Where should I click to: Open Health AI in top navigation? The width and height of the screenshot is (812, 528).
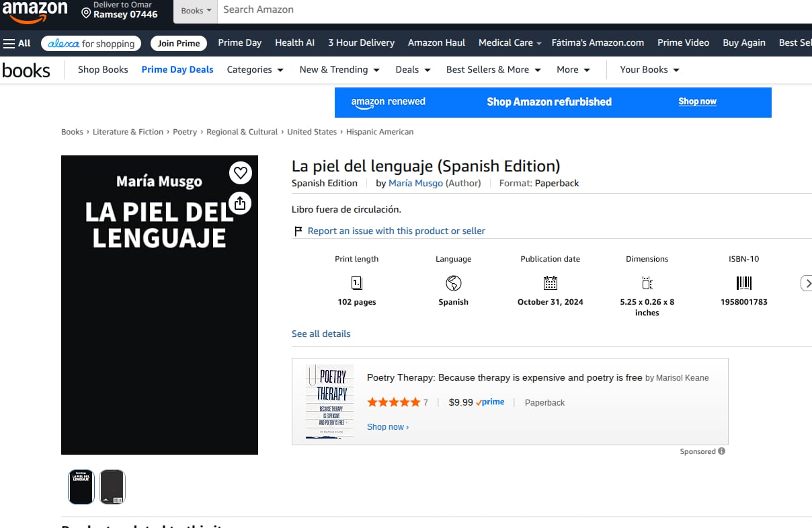(294, 42)
